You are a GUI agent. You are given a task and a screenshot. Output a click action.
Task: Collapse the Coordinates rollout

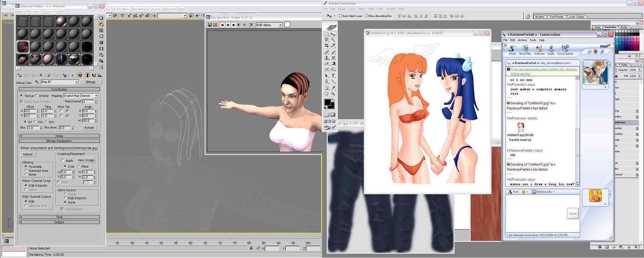point(59,89)
